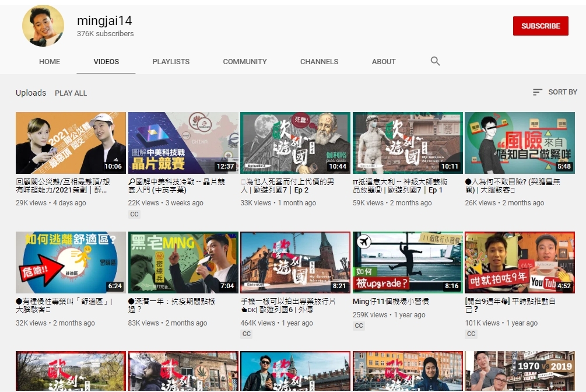Play the 5:48 risk video thumbnail

[x=520, y=143]
